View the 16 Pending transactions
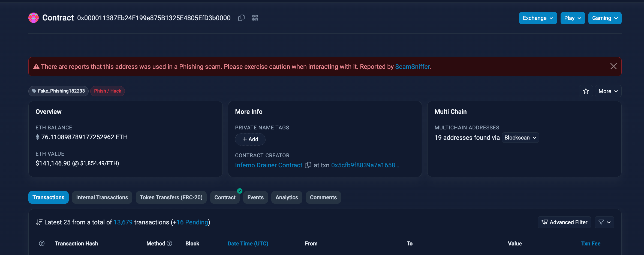Image resolution: width=644 pixels, height=255 pixels. (192, 222)
